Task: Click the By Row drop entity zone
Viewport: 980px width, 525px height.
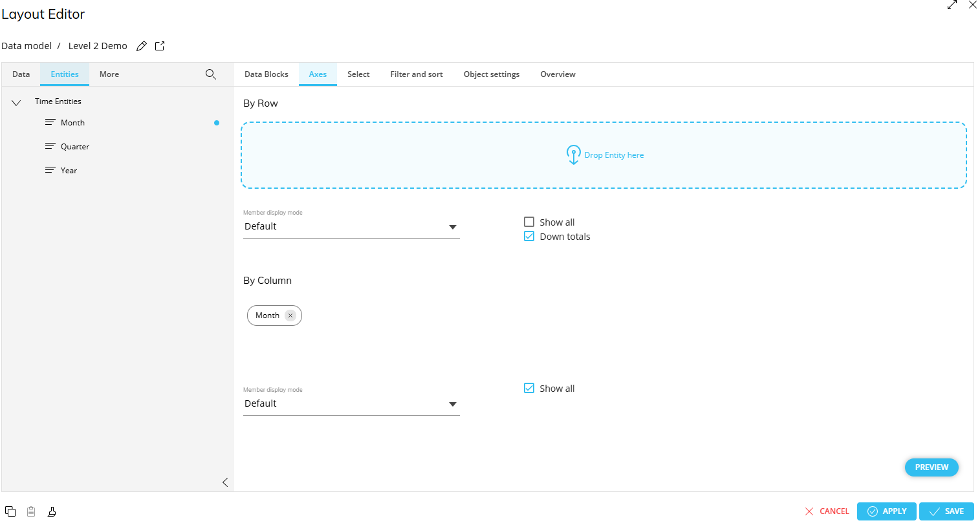Action: 604,155
